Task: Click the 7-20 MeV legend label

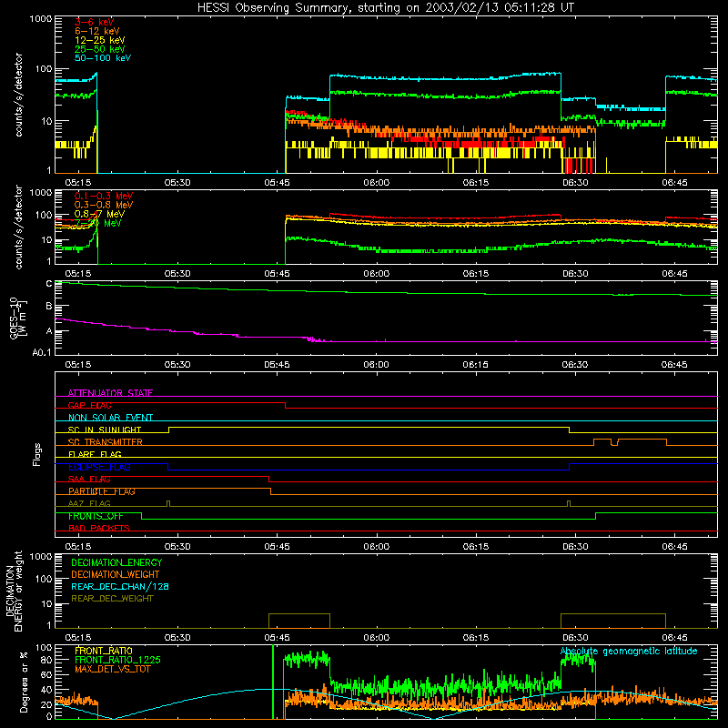Action: 98,223
